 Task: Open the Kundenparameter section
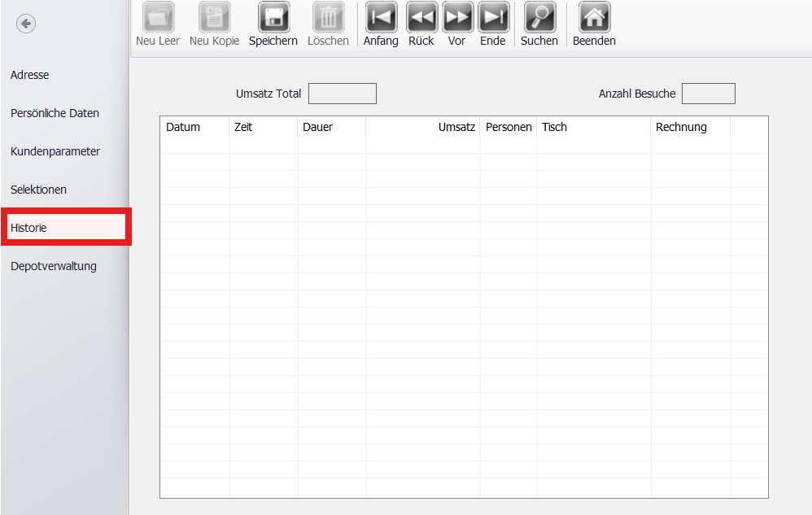(x=55, y=151)
